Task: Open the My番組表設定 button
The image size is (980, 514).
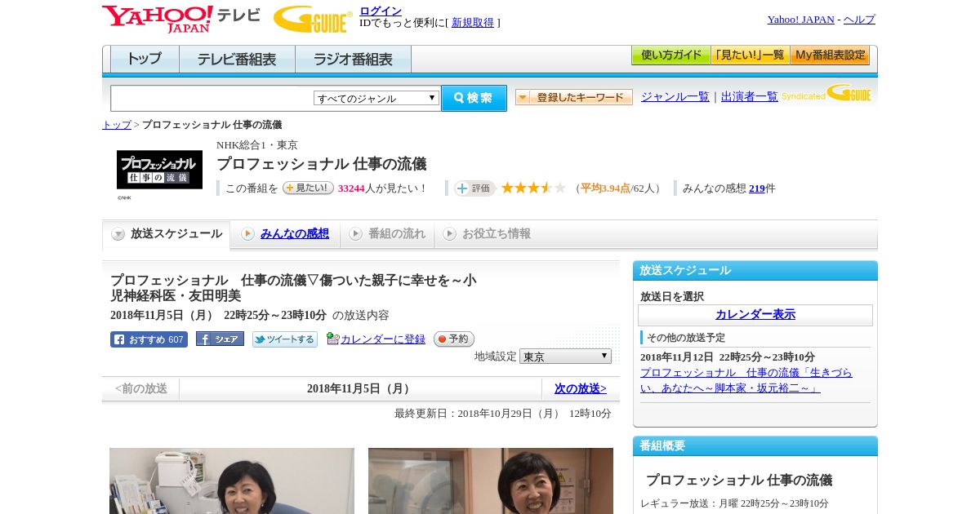Action: [830, 55]
